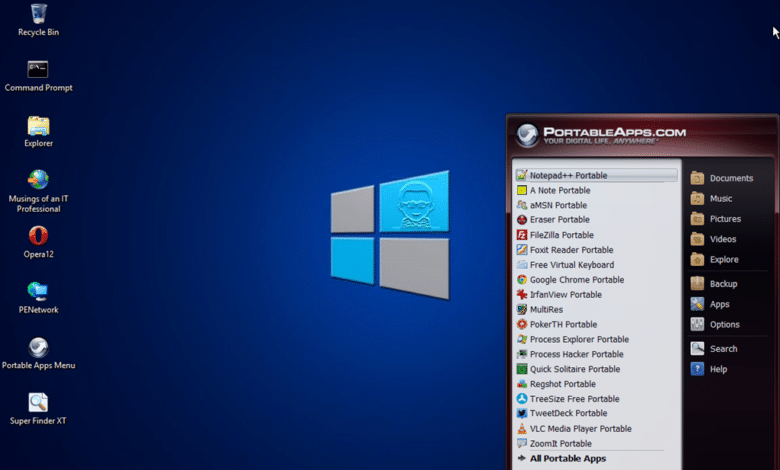Click the FileZilla Portable icon

pos(522,235)
